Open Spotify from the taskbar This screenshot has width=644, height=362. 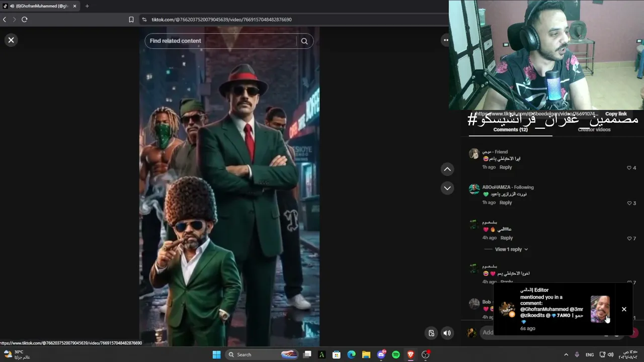pos(396,354)
